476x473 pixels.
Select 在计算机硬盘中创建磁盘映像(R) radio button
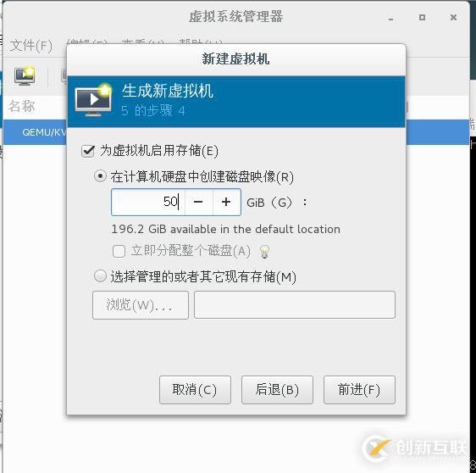point(100,176)
